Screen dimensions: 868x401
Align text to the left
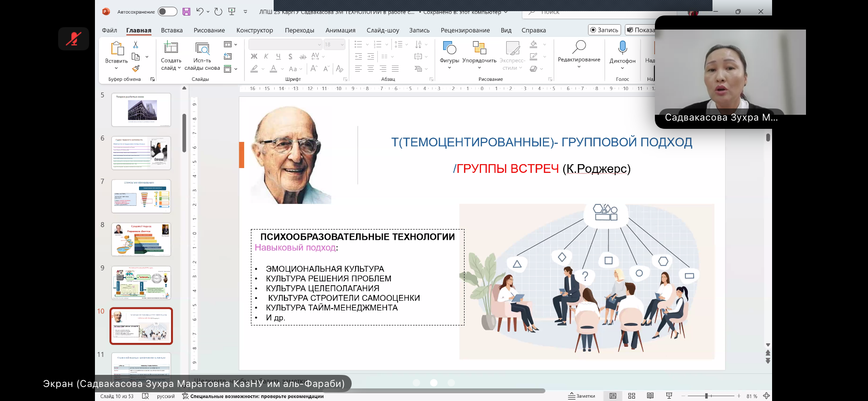point(358,69)
